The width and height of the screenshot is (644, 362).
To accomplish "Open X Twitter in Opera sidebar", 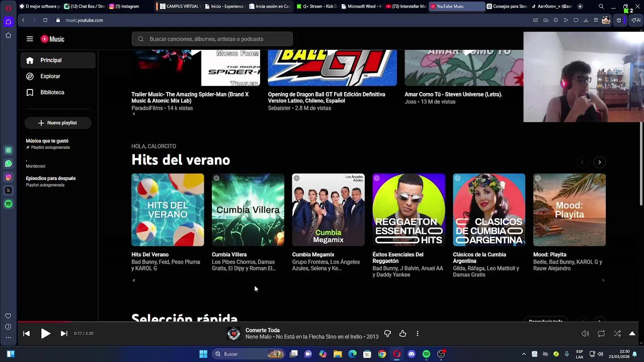I will pos(8,191).
